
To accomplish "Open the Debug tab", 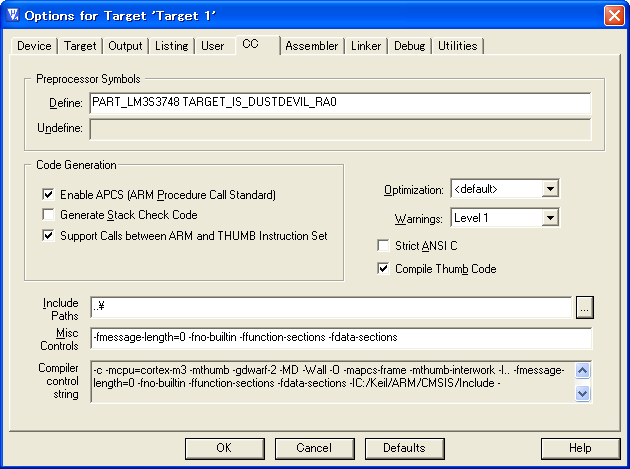I will pos(409,46).
